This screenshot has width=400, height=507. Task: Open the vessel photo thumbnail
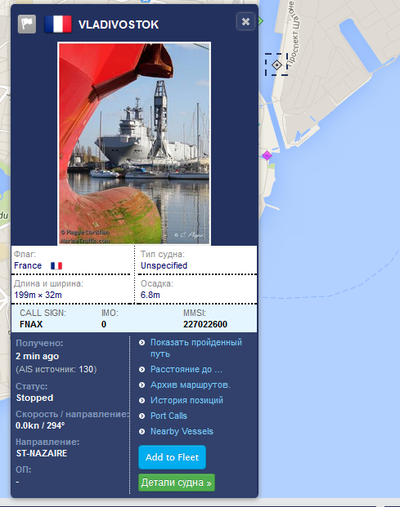tap(134, 144)
